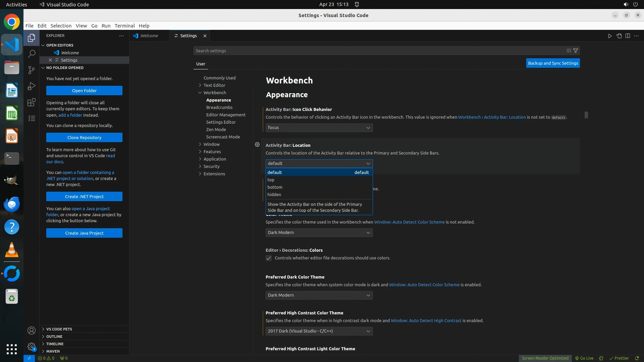Screen dimensions: 644x362
Task: Toggle Screen Reader Optimized status item
Action: coord(545,358)
